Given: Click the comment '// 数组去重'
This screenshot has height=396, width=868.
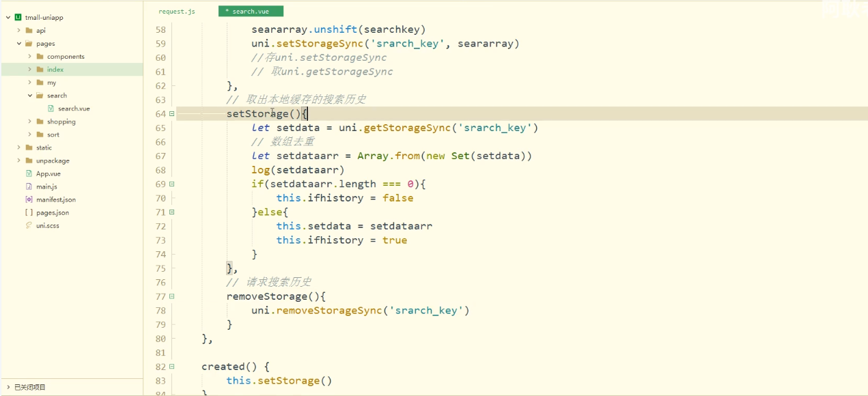Looking at the screenshot, I should point(283,142).
